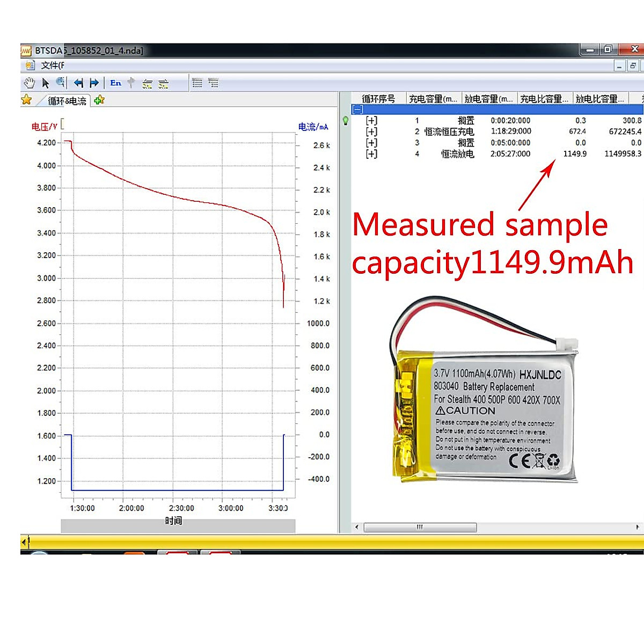Switch language with the En icon

click(115, 83)
